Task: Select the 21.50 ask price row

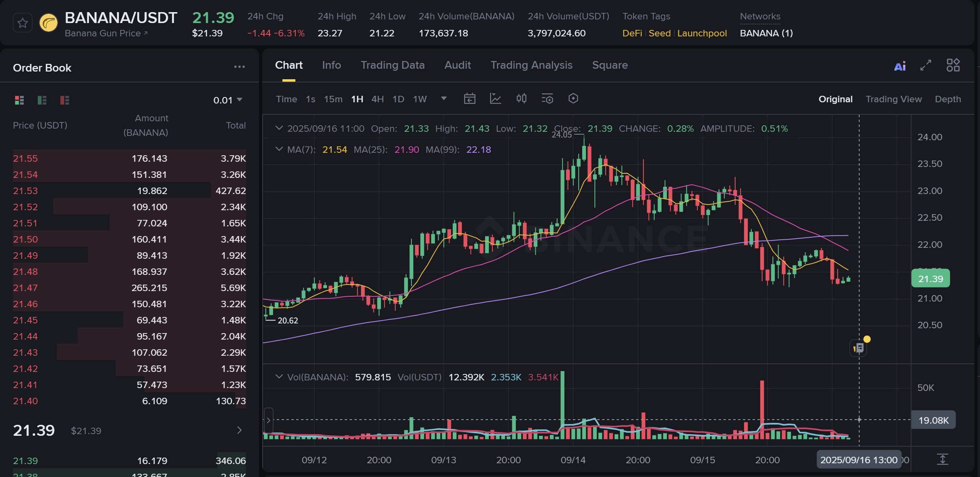Action: pyautogui.click(x=129, y=239)
